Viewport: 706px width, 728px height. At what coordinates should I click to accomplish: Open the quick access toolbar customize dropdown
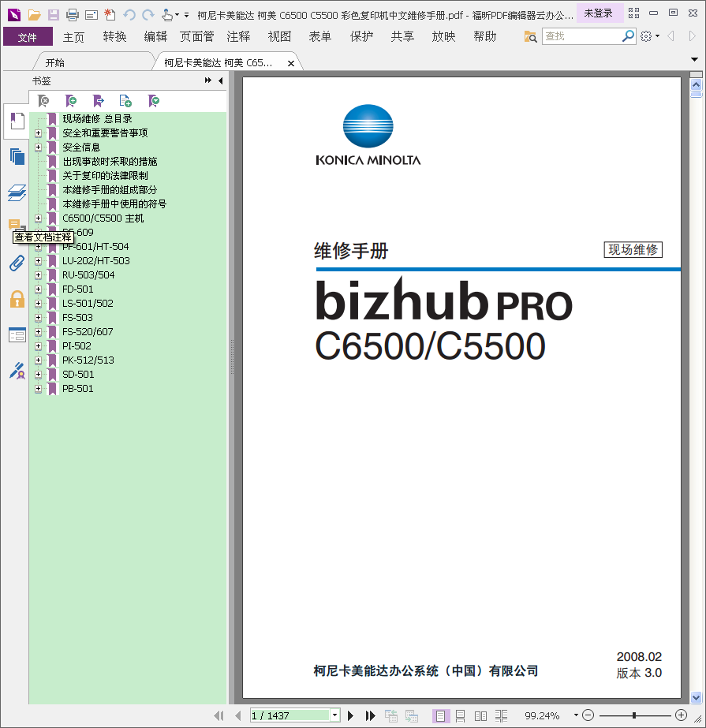click(187, 15)
